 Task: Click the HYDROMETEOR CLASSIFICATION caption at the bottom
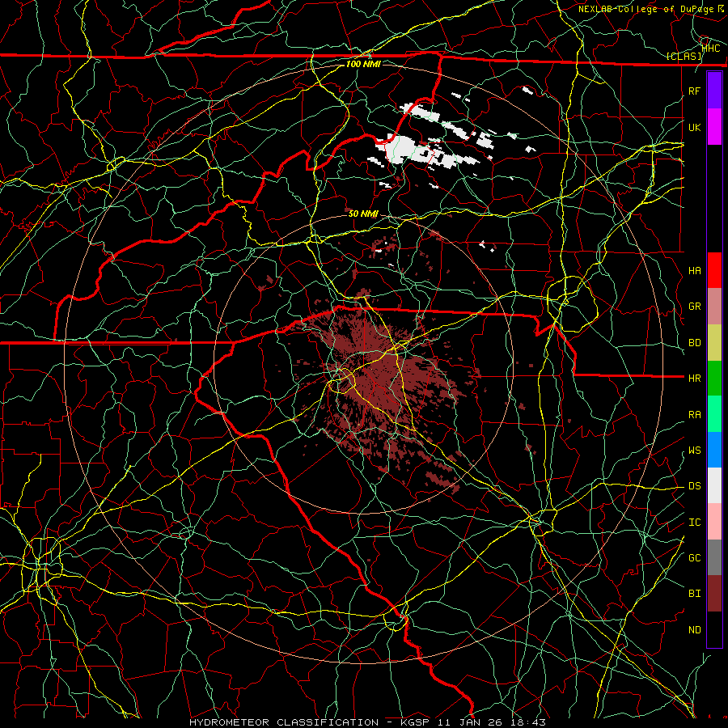pos(368,722)
